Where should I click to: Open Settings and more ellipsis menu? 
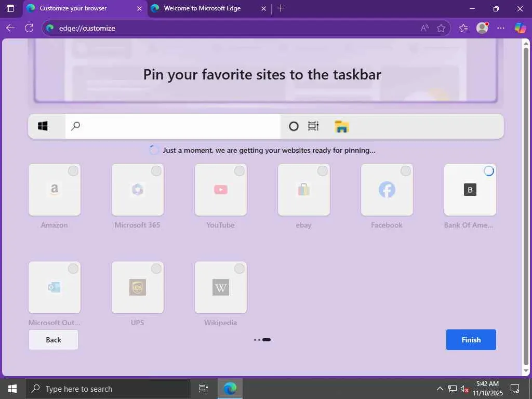point(501,28)
